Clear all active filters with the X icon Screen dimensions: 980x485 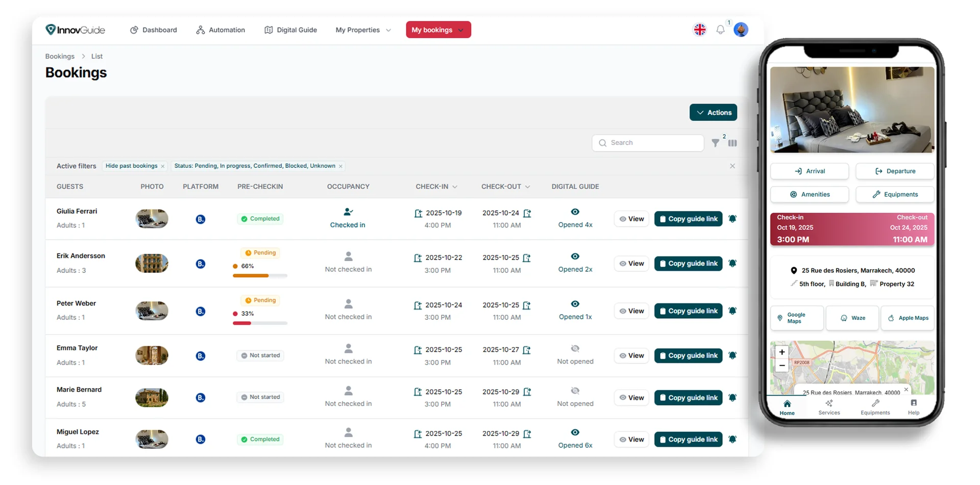tap(732, 166)
